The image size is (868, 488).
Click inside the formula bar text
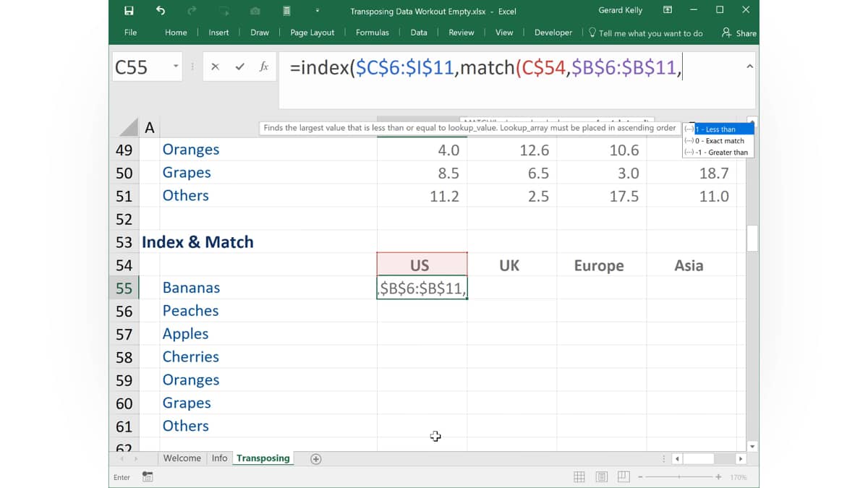pos(485,67)
